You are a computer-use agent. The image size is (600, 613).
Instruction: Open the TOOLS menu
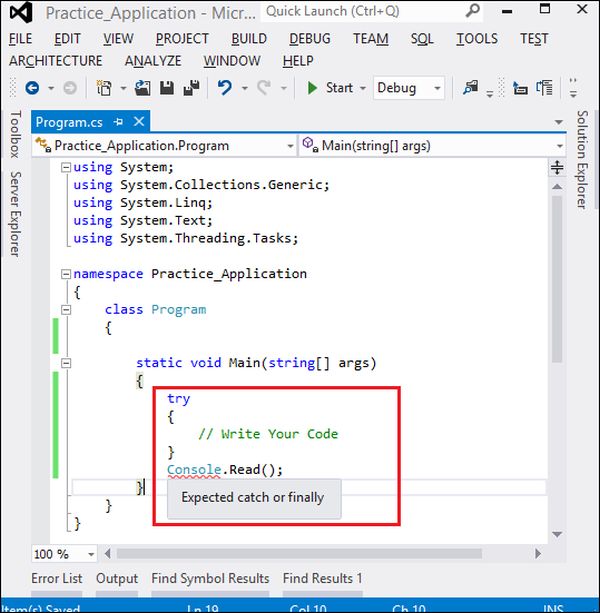(477, 39)
